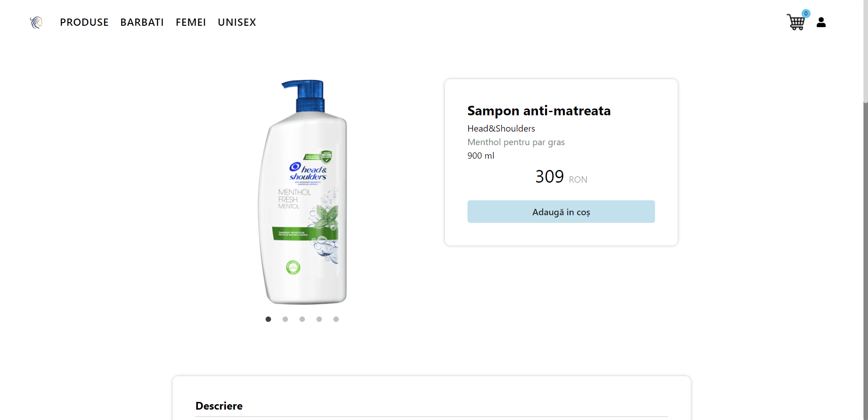
Task: Navigate to the FEMEI category
Action: pyautogui.click(x=191, y=22)
